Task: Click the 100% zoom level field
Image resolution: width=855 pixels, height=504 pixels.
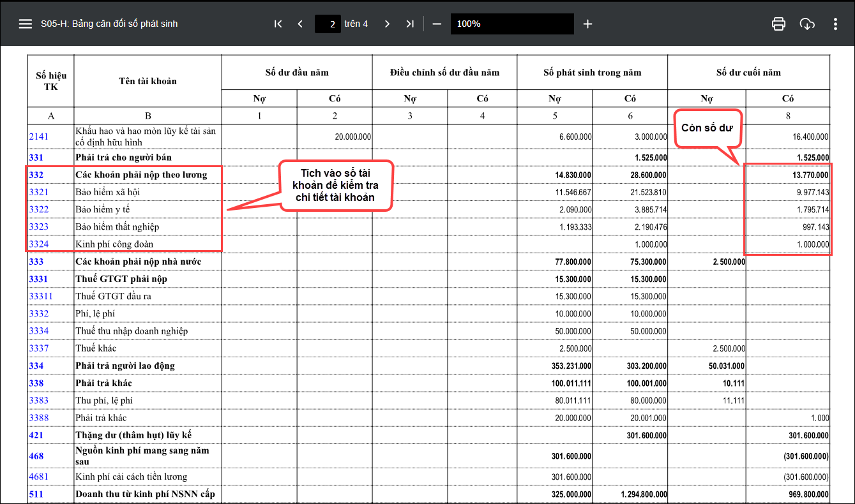Action: [511, 24]
